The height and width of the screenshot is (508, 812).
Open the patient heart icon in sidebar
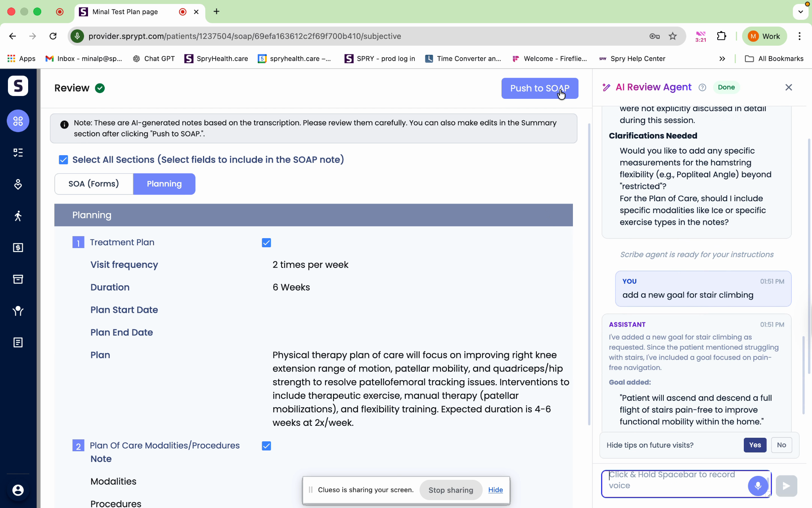[18, 184]
